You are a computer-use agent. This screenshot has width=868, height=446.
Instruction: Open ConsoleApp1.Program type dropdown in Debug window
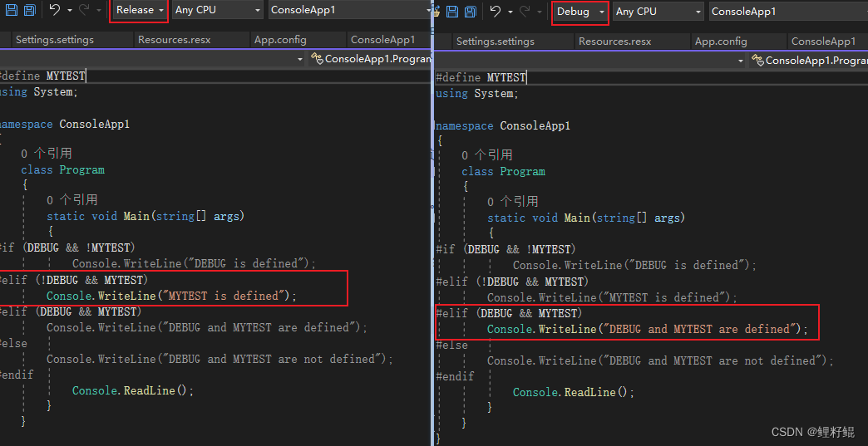pyautogui.click(x=808, y=61)
